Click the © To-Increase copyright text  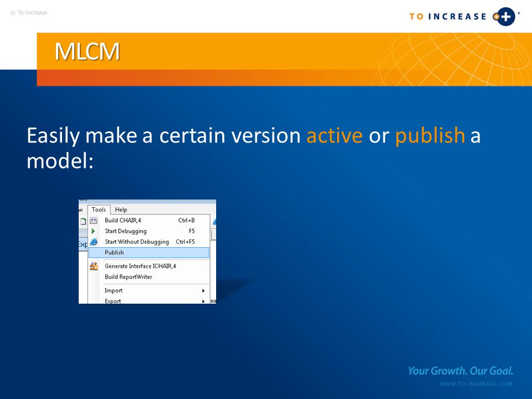tap(28, 13)
